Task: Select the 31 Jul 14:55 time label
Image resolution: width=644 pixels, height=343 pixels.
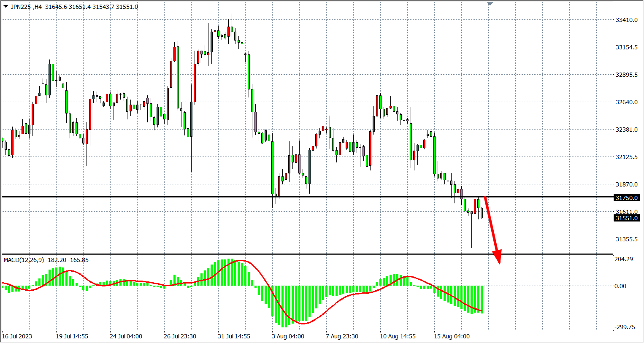Action: pos(234,336)
